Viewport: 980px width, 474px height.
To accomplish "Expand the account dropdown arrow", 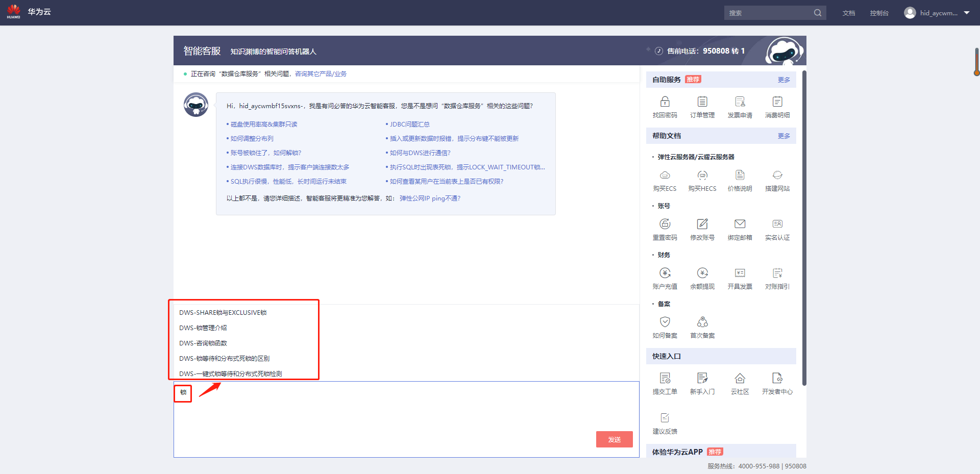I will (x=967, y=13).
